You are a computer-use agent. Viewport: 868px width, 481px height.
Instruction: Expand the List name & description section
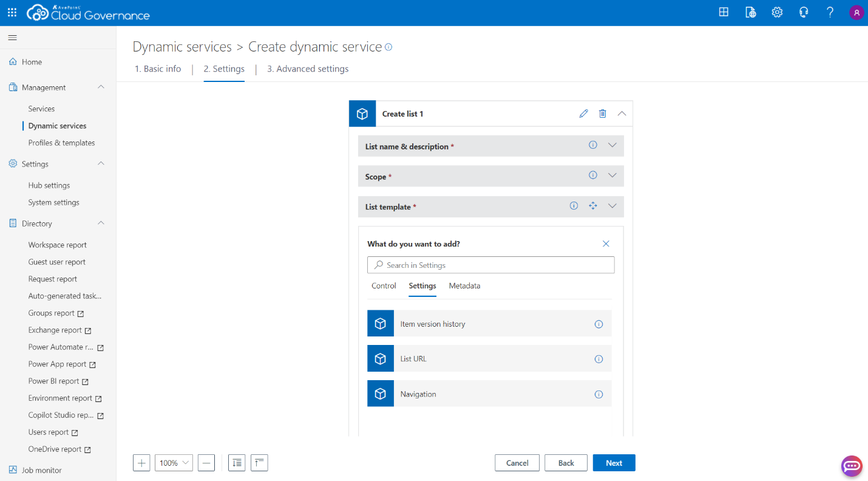pos(612,145)
